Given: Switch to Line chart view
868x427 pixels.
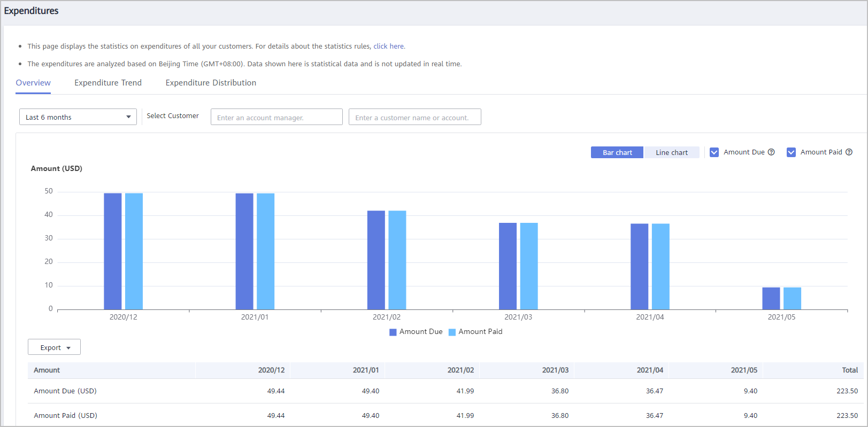Looking at the screenshot, I should (672, 152).
